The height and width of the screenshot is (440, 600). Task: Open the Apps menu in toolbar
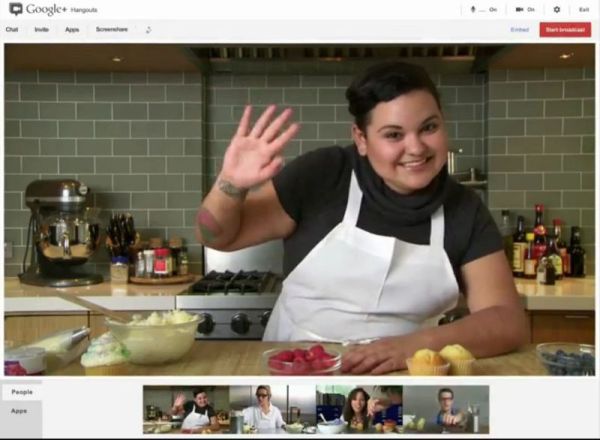pos(72,30)
